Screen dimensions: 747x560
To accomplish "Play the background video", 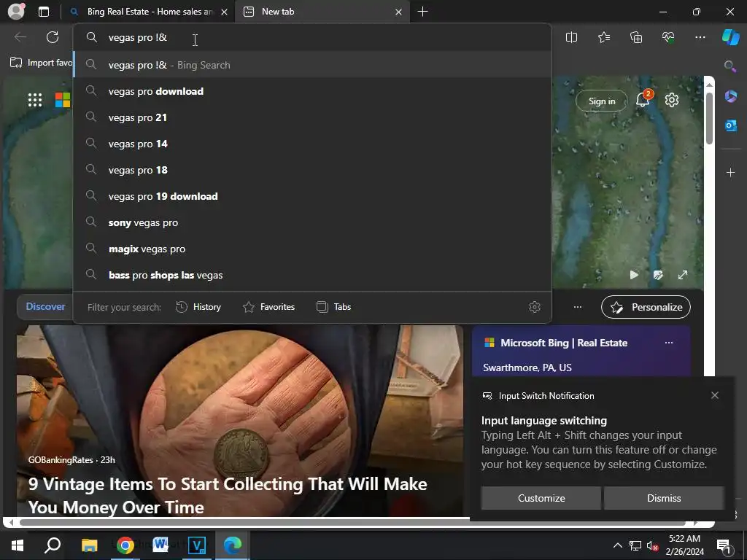I will pos(634,275).
